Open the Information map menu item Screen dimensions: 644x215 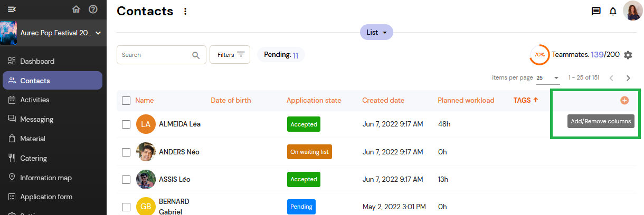(x=52, y=178)
